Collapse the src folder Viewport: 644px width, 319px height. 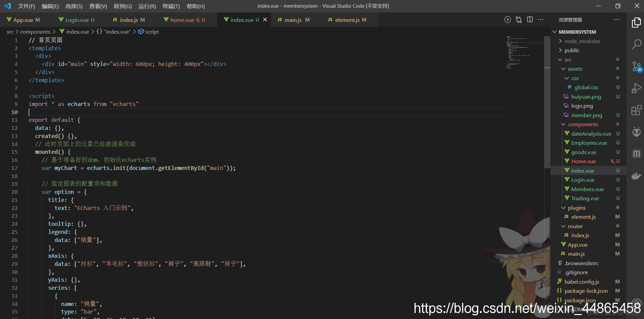tap(588, 60)
